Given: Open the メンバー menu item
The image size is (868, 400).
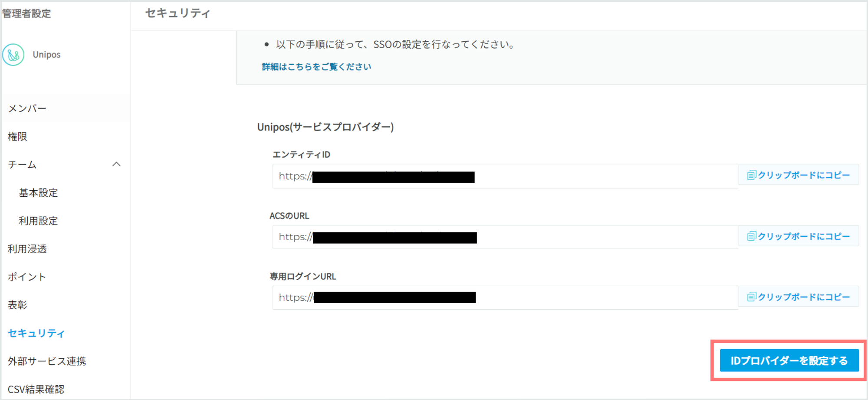Looking at the screenshot, I should point(27,108).
